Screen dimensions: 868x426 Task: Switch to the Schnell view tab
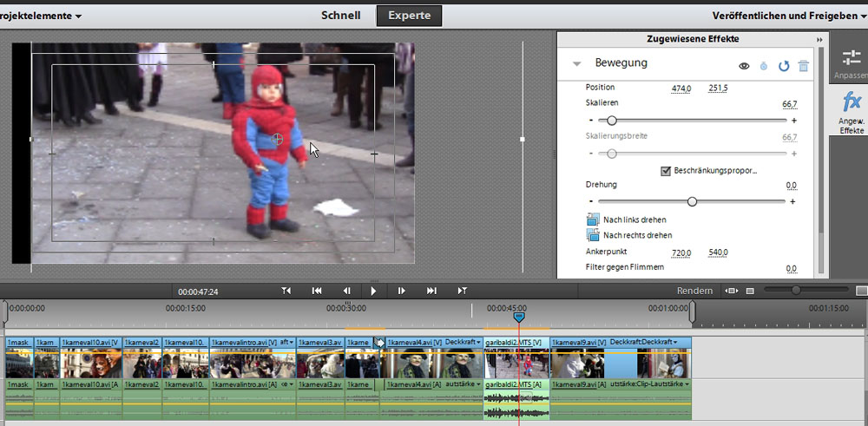coord(341,16)
